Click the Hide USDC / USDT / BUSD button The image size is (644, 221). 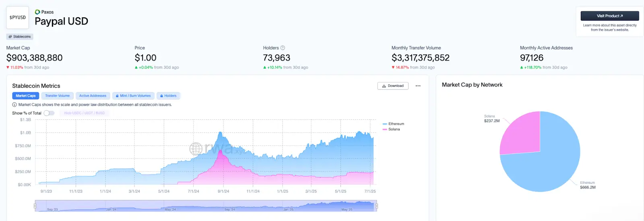coord(85,113)
